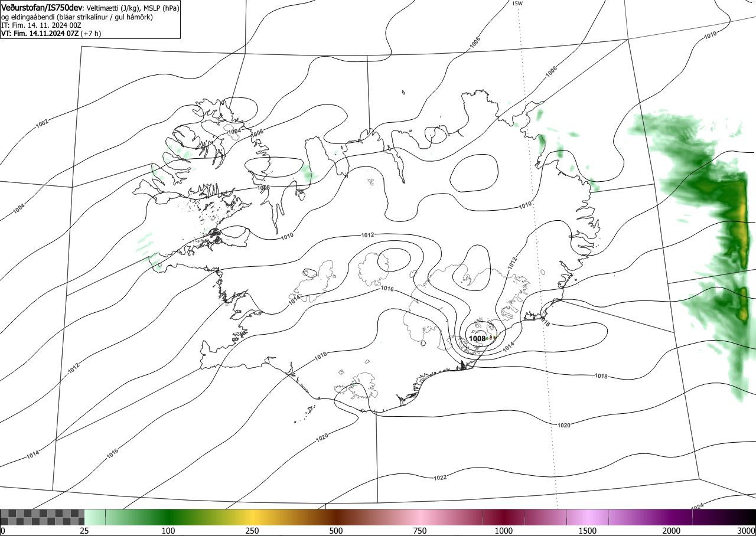Click the 1024 isobar label

point(698,506)
